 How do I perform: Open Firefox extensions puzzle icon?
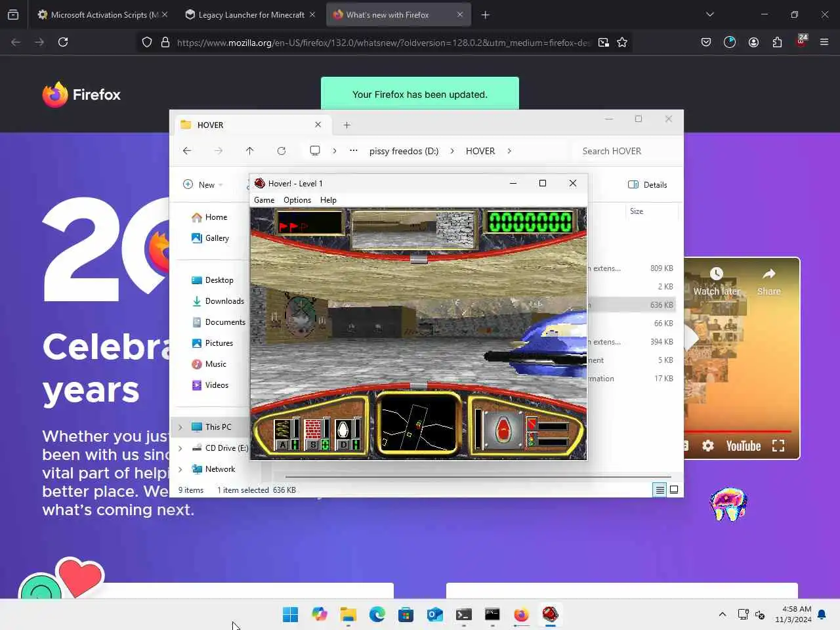[x=777, y=42]
